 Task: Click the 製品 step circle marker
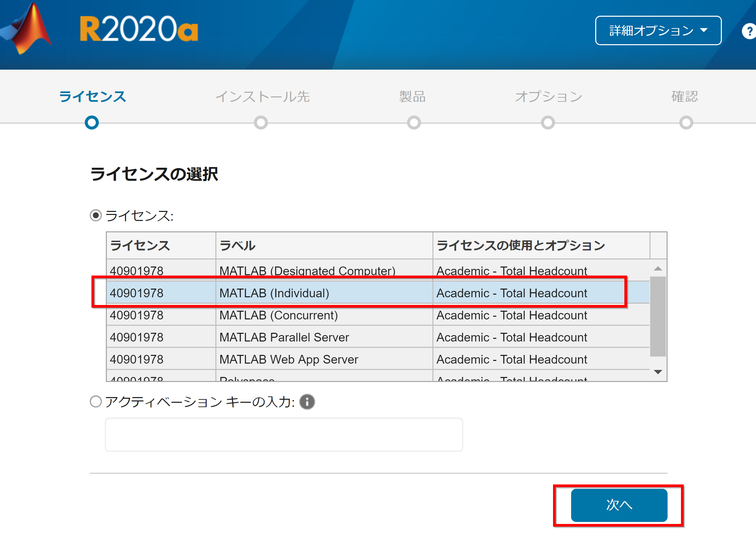414,123
